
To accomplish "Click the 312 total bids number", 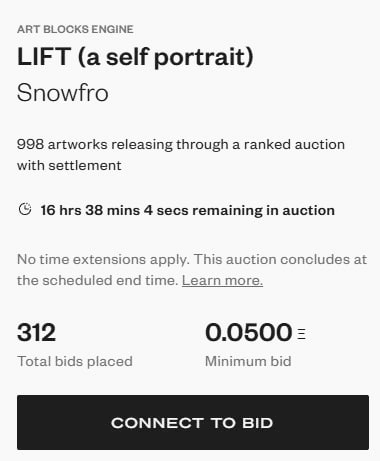I will pyautogui.click(x=36, y=332).
